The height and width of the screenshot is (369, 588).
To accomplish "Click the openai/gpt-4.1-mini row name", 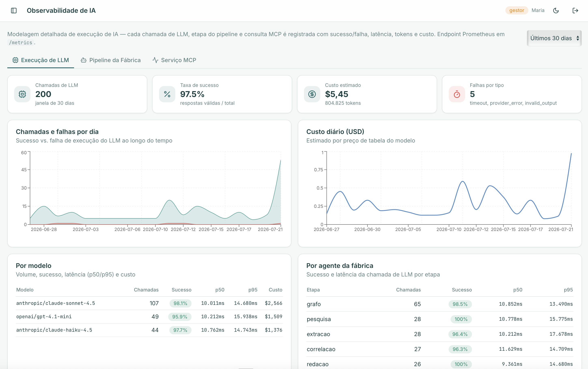I will click(x=44, y=316).
